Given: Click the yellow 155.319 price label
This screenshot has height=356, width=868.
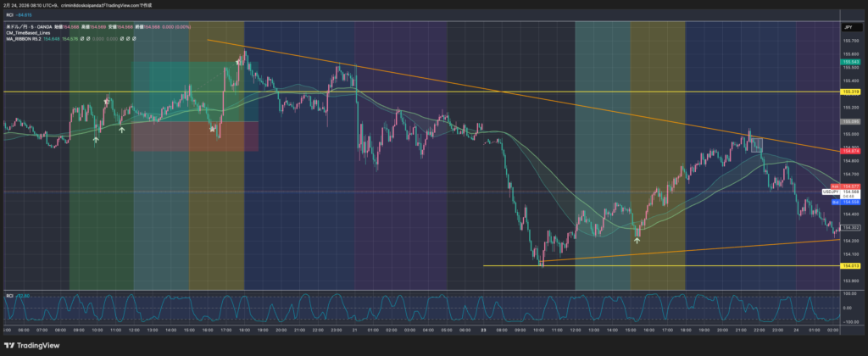Looking at the screenshot, I should coord(850,91).
